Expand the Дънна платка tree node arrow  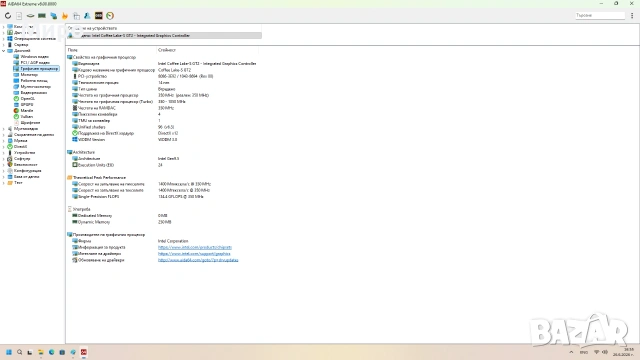point(4,33)
